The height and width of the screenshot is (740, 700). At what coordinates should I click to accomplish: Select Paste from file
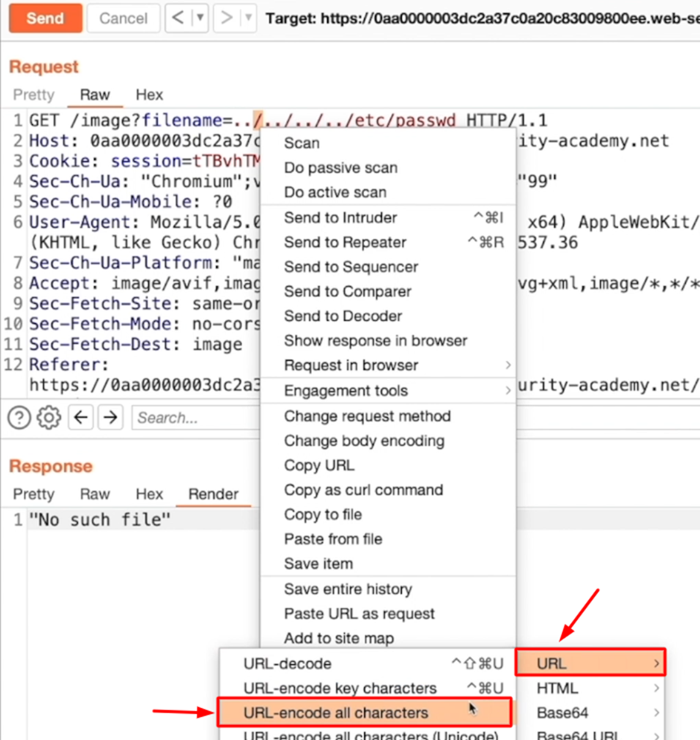coord(388,538)
